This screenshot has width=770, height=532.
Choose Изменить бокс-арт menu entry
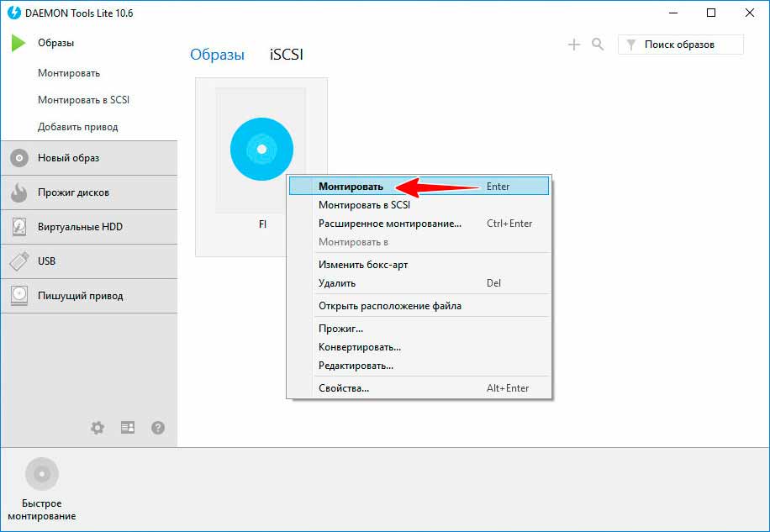419,265
